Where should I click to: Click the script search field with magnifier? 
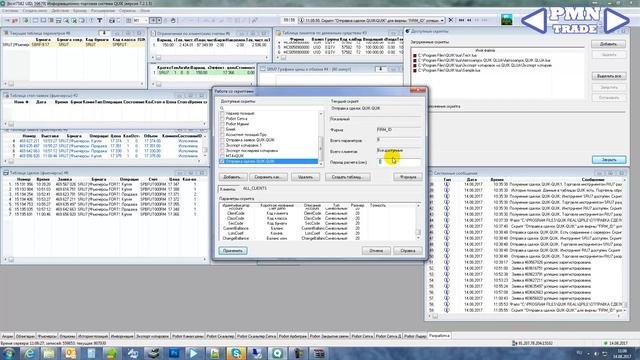pos(271,108)
